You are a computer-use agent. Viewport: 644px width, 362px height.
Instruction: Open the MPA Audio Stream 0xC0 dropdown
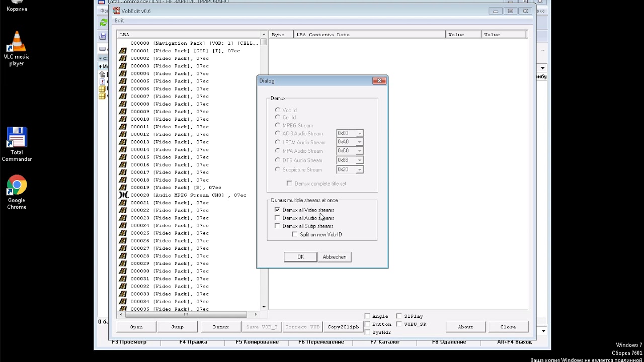click(359, 151)
